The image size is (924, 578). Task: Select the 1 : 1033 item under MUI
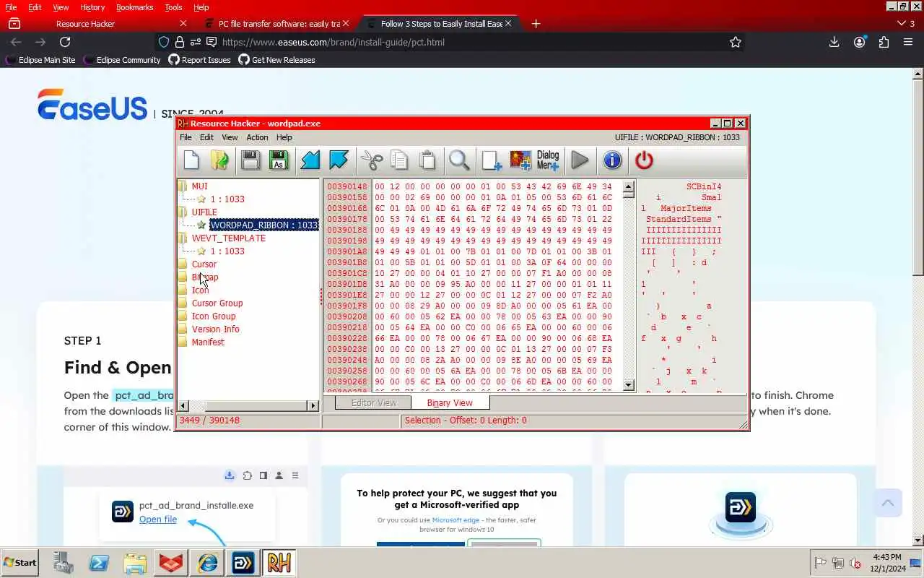pos(227,199)
